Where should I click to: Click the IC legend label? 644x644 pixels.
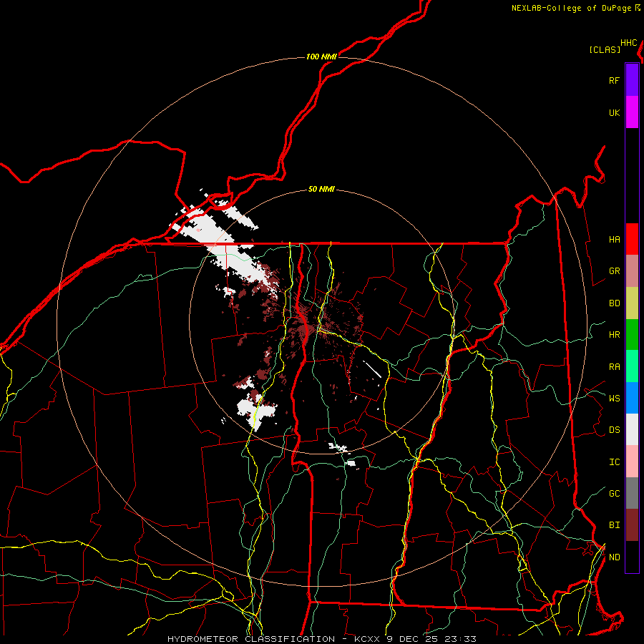pyautogui.click(x=614, y=462)
